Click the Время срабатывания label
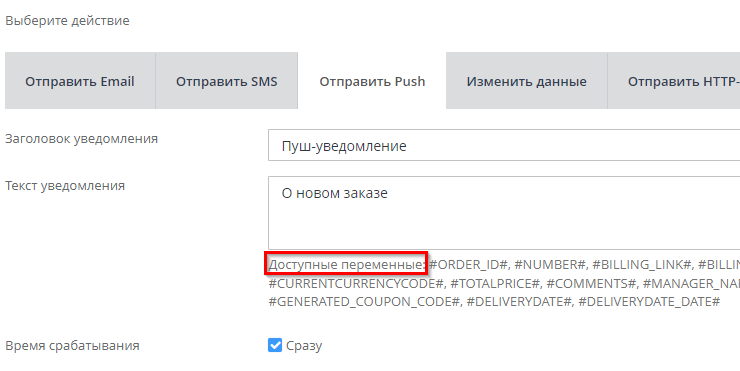Image resolution: width=740 pixels, height=371 pixels. tap(72, 346)
